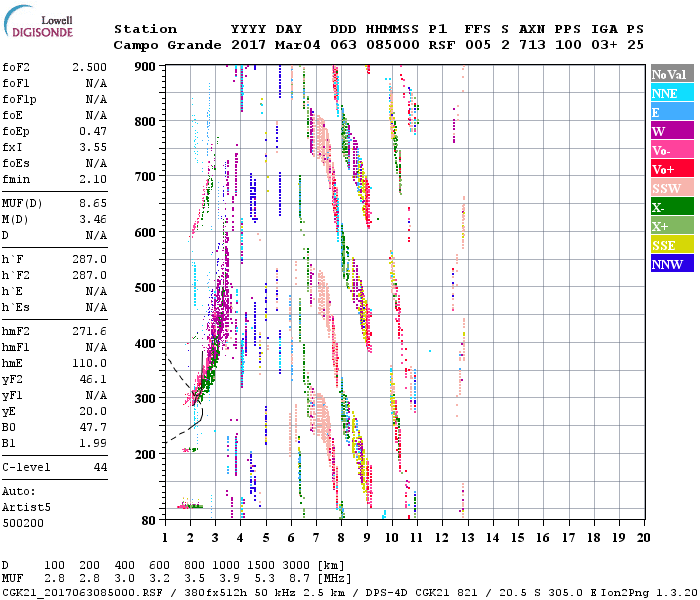This screenshot has width=700, height=600.
Task: Select the E light-blue legend swatch
Action: (x=672, y=112)
